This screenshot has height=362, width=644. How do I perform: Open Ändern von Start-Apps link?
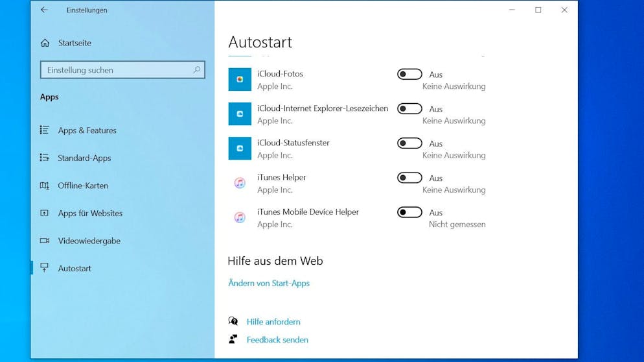coord(269,283)
